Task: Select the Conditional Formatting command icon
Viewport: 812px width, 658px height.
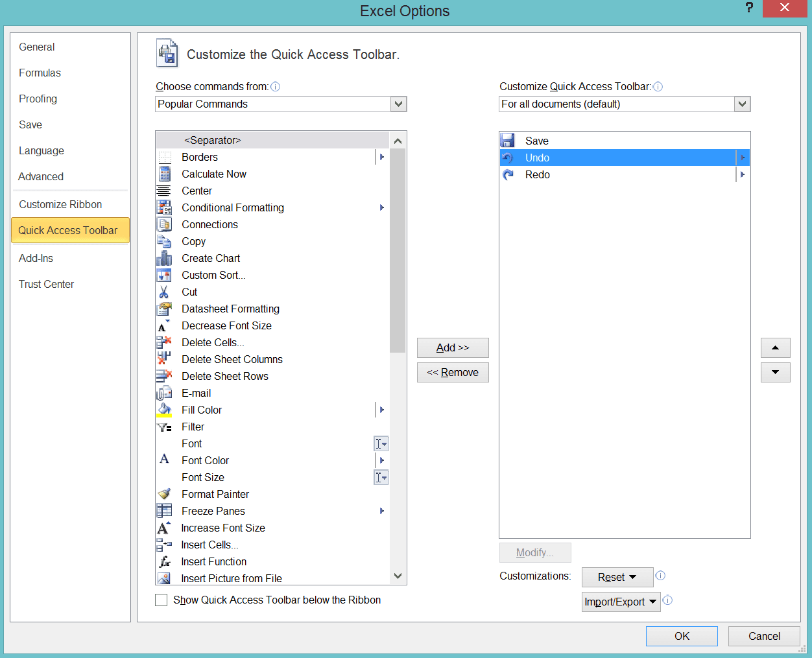Action: [163, 207]
